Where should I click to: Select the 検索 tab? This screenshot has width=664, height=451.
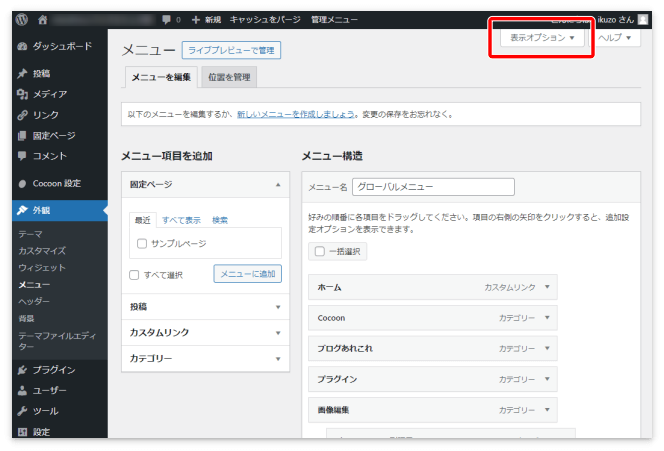[x=220, y=220]
